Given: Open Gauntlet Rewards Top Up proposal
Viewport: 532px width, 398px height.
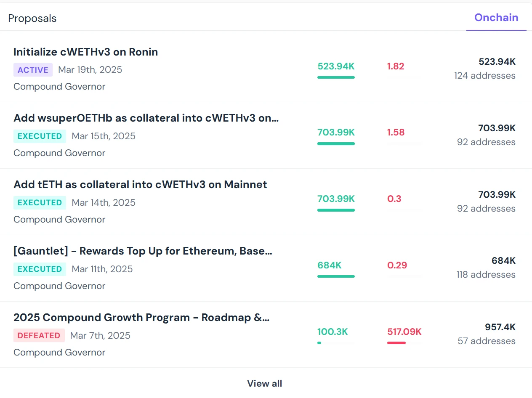Looking at the screenshot, I should point(143,251).
